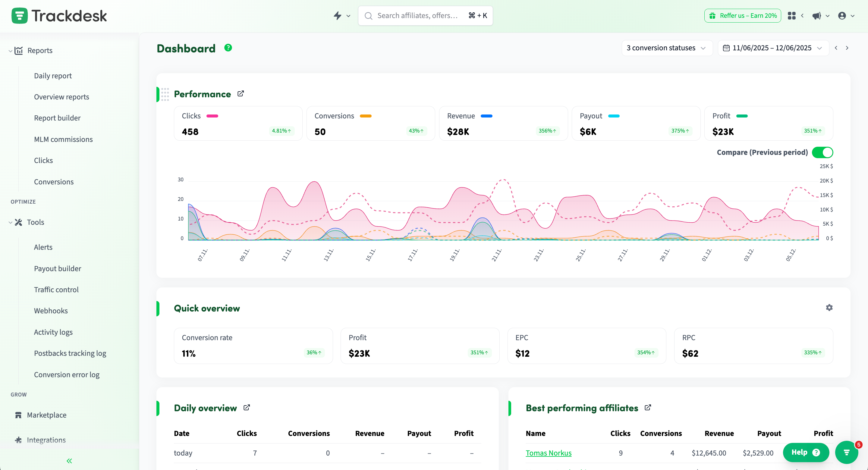Click the apps grid icon in header
The width and height of the screenshot is (868, 470).
point(791,16)
